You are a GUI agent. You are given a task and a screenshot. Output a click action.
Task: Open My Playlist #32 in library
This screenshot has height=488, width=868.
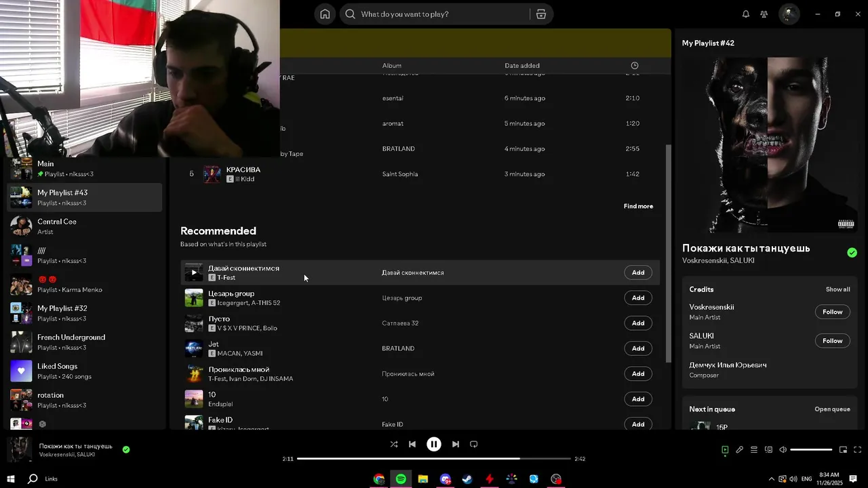pos(85,313)
